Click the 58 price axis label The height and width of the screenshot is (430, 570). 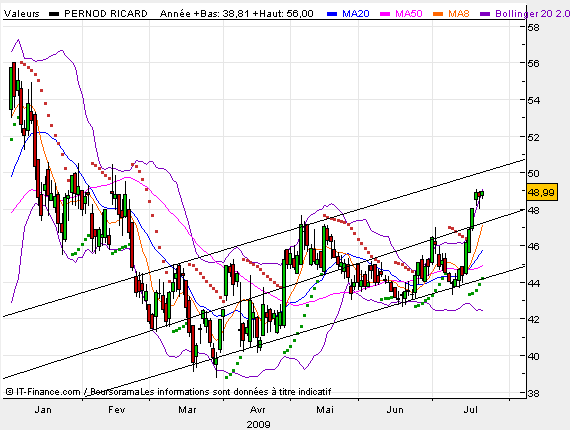tap(534, 27)
